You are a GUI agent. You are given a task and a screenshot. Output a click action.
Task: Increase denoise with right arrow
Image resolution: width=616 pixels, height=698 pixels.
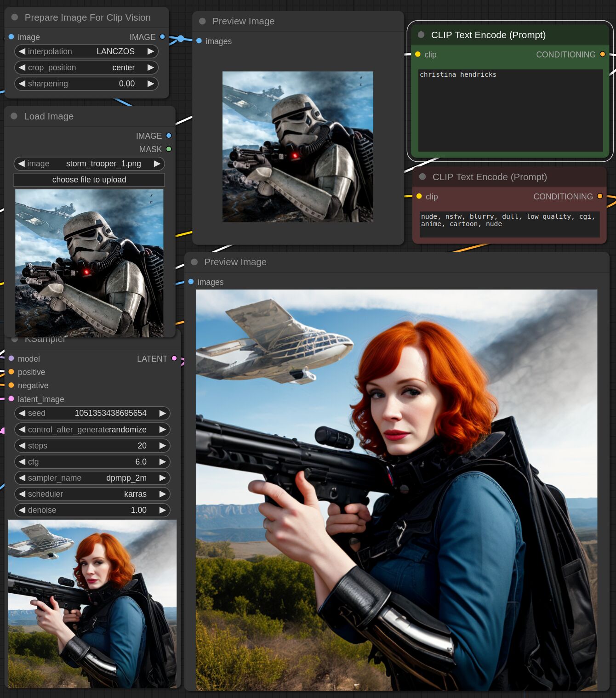point(163,510)
